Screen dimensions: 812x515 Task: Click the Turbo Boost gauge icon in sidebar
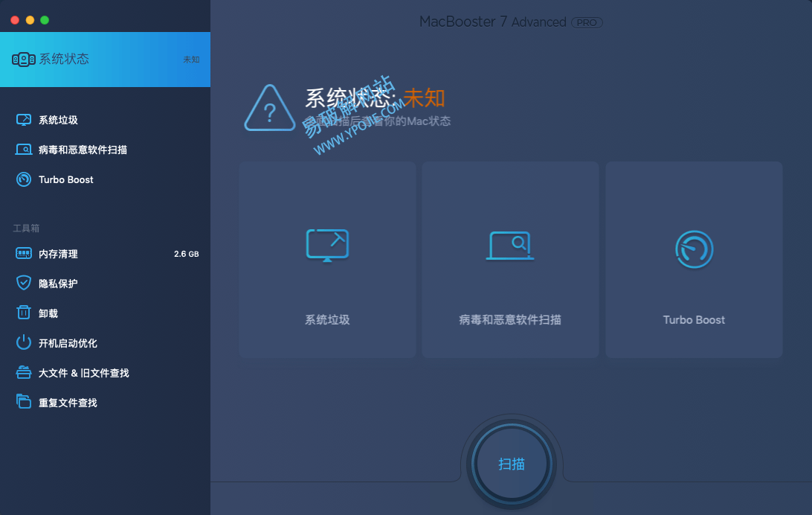point(23,179)
